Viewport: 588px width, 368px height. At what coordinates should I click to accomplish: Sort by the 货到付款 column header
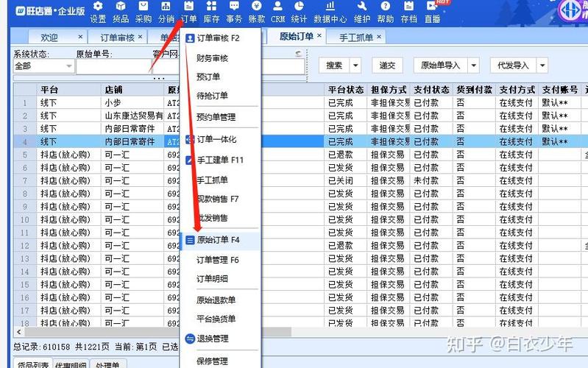(x=474, y=90)
